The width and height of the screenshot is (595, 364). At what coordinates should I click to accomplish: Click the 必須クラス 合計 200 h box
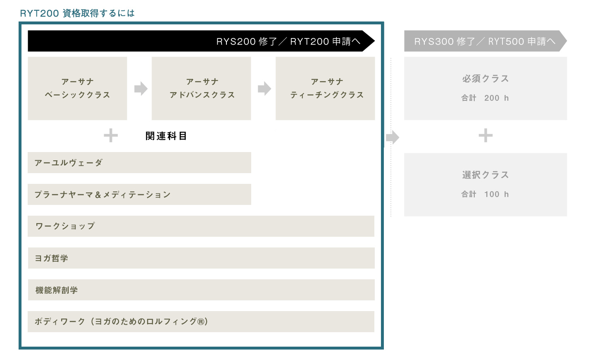(486, 88)
